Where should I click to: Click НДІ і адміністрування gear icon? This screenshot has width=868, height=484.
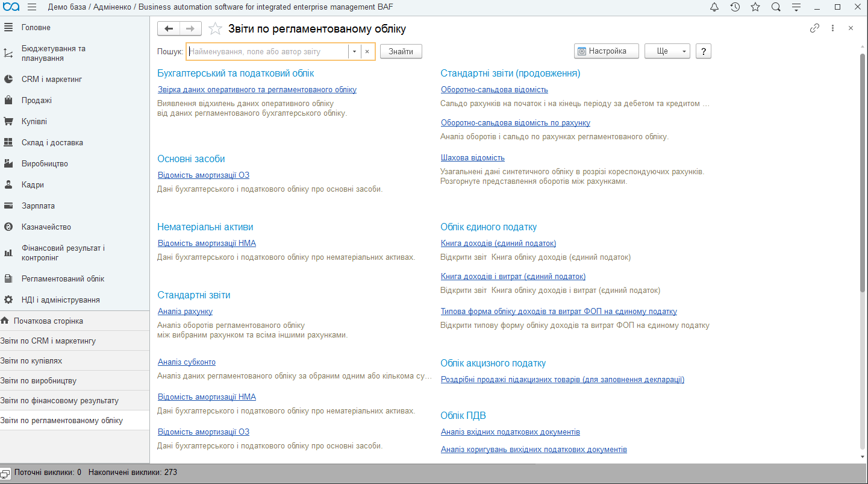pos(8,300)
